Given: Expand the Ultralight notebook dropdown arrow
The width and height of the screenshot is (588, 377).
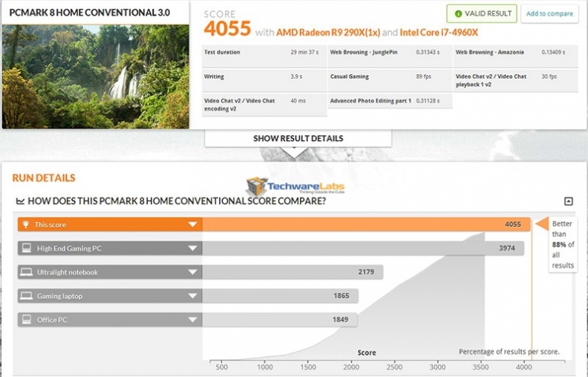Looking at the screenshot, I should coord(193,272).
